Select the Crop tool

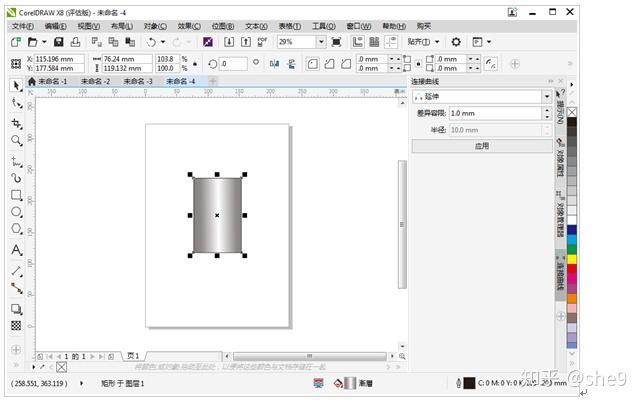(16, 123)
